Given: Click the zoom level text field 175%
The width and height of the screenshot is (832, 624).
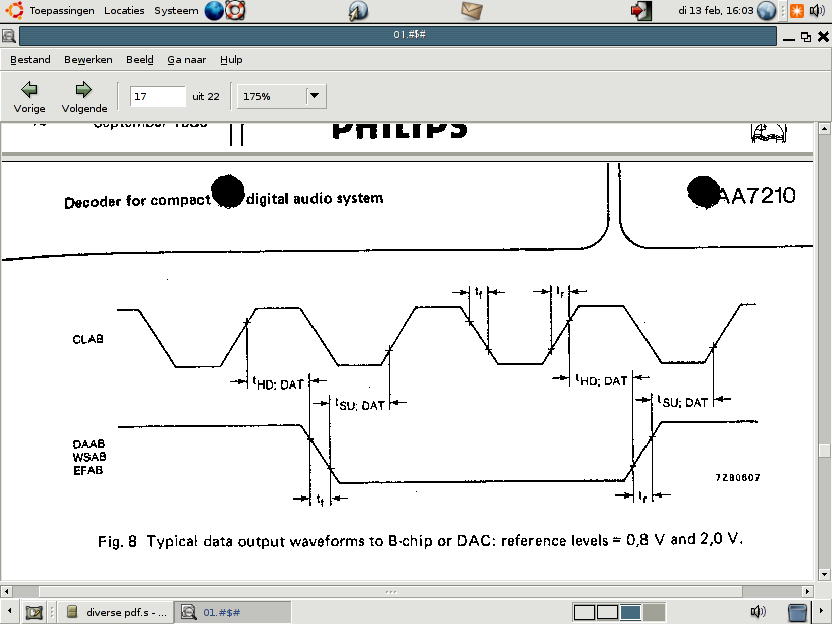Looking at the screenshot, I should click(x=272, y=97).
